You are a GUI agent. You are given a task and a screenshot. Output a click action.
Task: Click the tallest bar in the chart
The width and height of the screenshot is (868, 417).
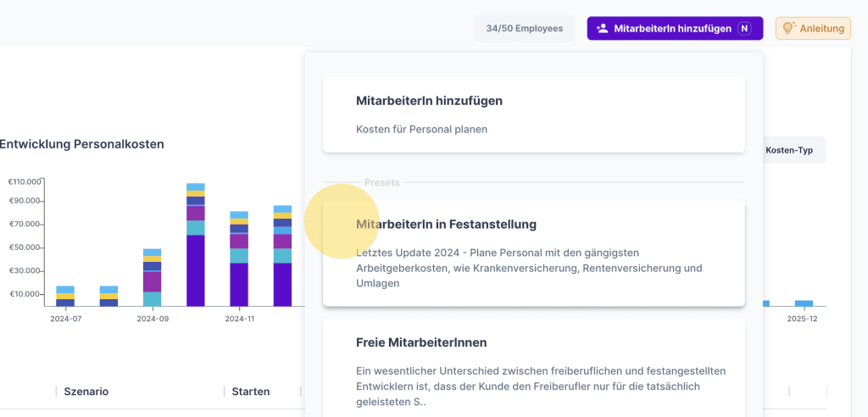coord(196,244)
